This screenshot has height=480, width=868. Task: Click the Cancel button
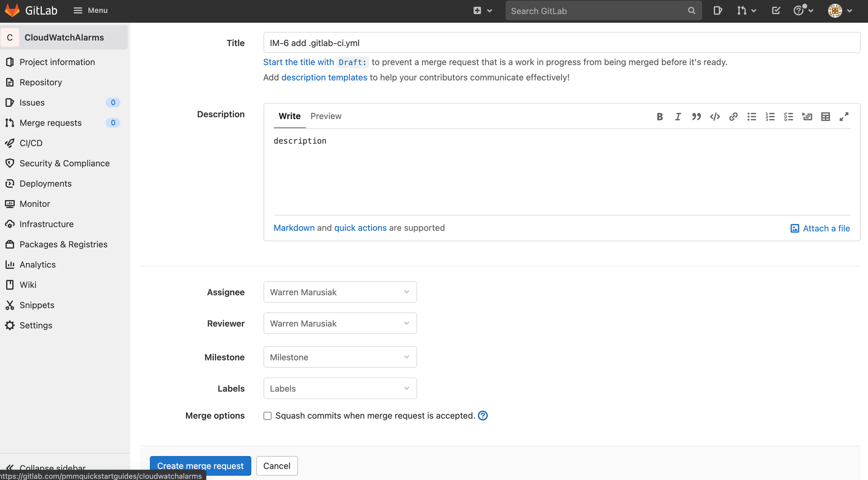pyautogui.click(x=277, y=466)
